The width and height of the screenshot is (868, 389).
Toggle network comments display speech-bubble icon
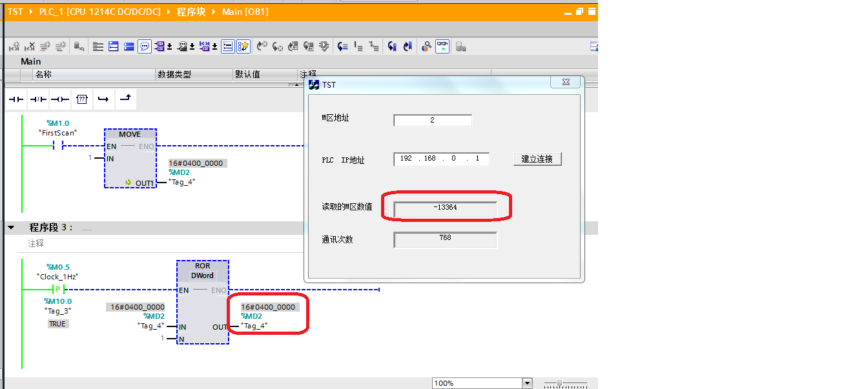pyautogui.click(x=145, y=46)
